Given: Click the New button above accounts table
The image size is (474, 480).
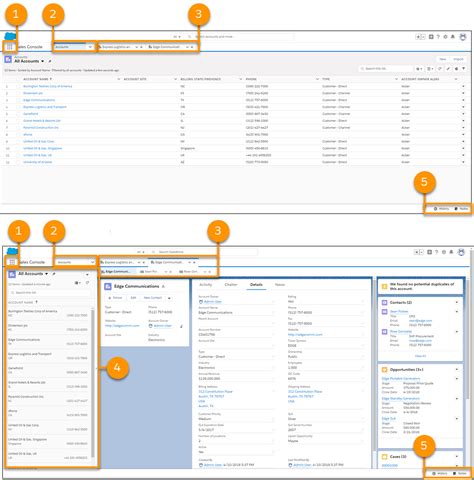Looking at the screenshot, I should (443, 59).
